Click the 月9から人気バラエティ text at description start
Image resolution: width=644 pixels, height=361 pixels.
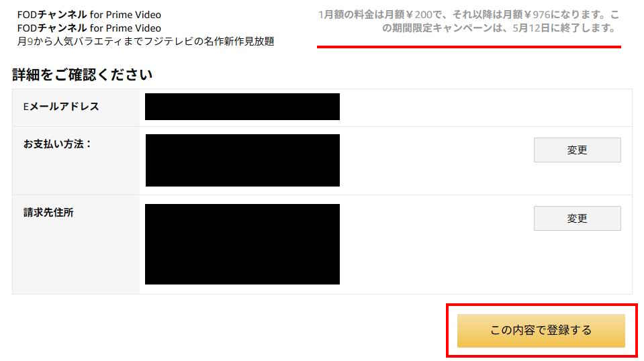pyautogui.click(x=60, y=42)
